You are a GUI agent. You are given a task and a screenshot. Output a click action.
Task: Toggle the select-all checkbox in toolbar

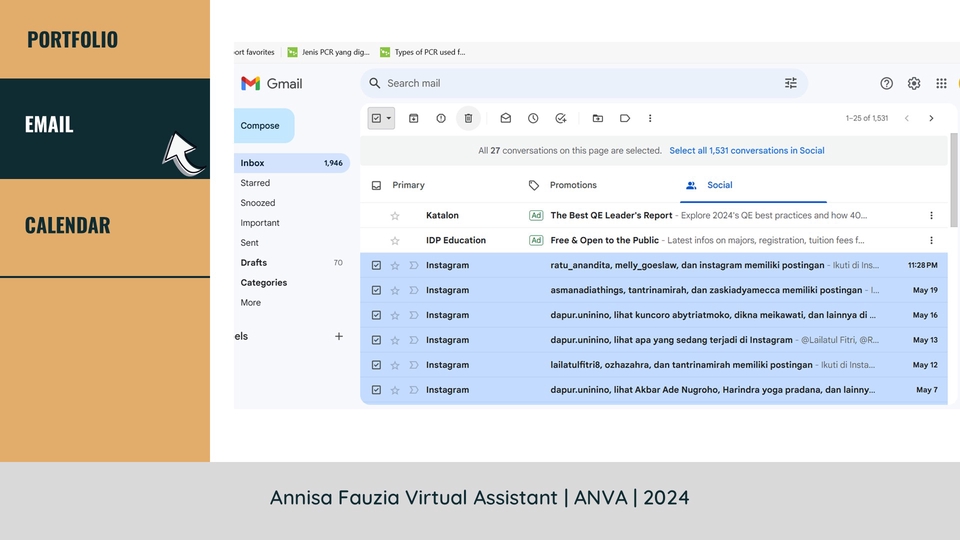377,118
